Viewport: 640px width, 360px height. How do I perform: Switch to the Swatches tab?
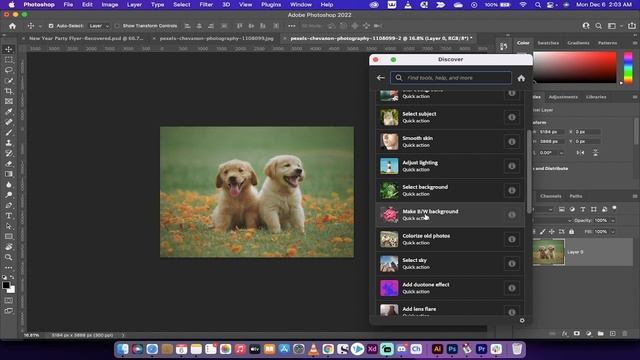click(548, 43)
